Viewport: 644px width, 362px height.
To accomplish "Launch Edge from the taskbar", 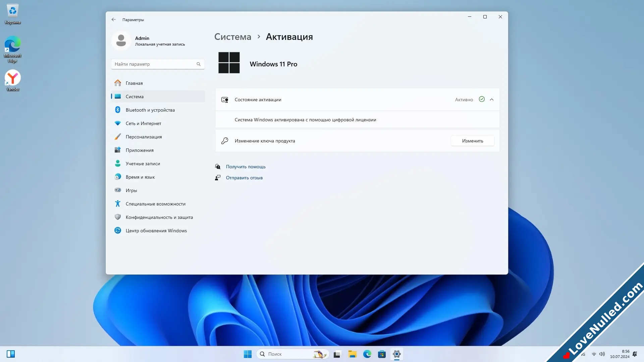I will tap(367, 354).
